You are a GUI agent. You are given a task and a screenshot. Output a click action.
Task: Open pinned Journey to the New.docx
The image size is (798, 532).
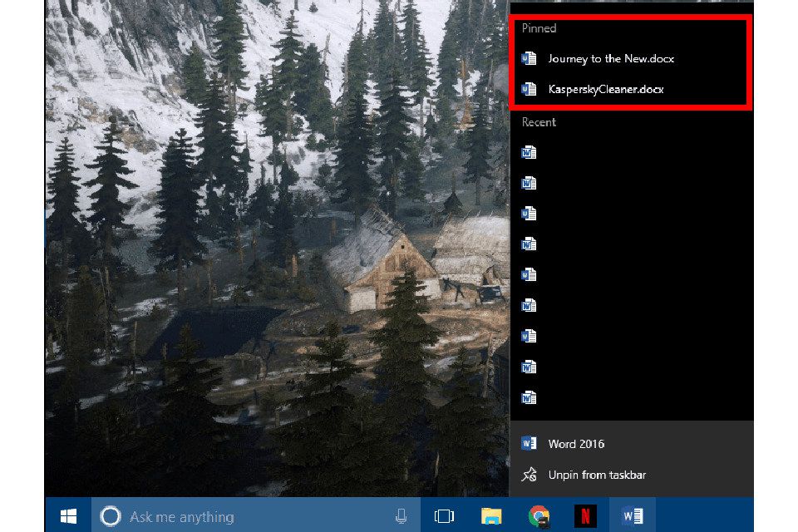coord(610,58)
